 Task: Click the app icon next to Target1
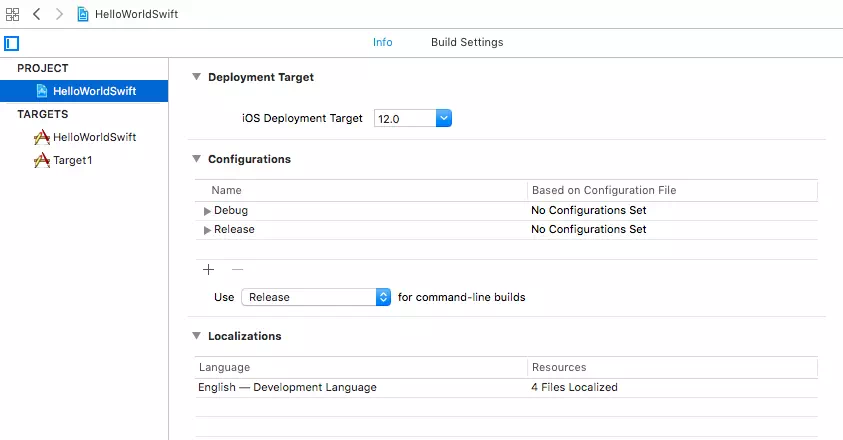click(x=41, y=160)
